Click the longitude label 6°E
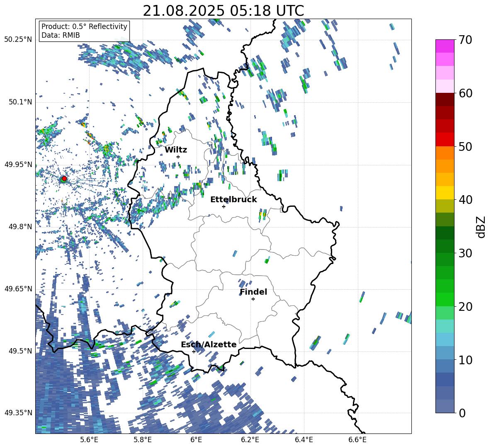 pos(196,440)
